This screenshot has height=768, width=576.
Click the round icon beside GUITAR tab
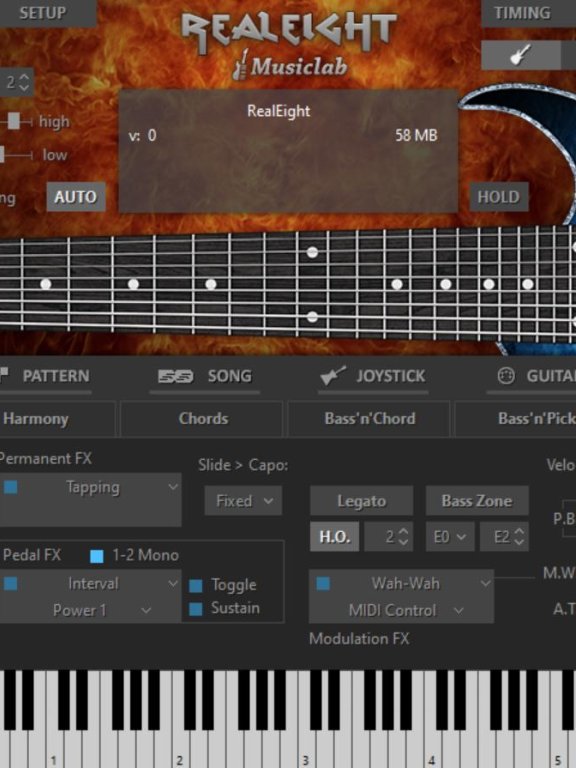point(506,376)
